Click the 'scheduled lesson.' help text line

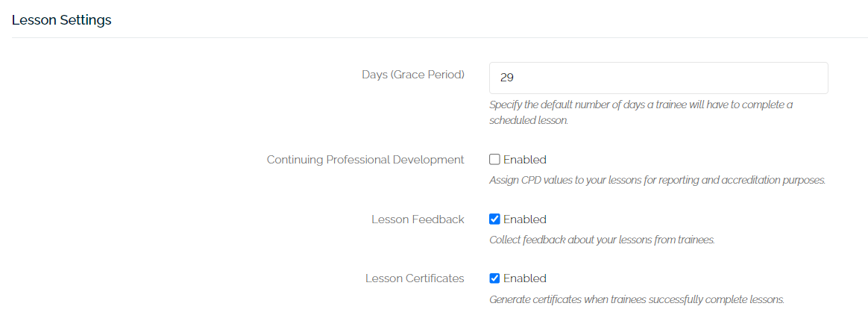point(529,120)
